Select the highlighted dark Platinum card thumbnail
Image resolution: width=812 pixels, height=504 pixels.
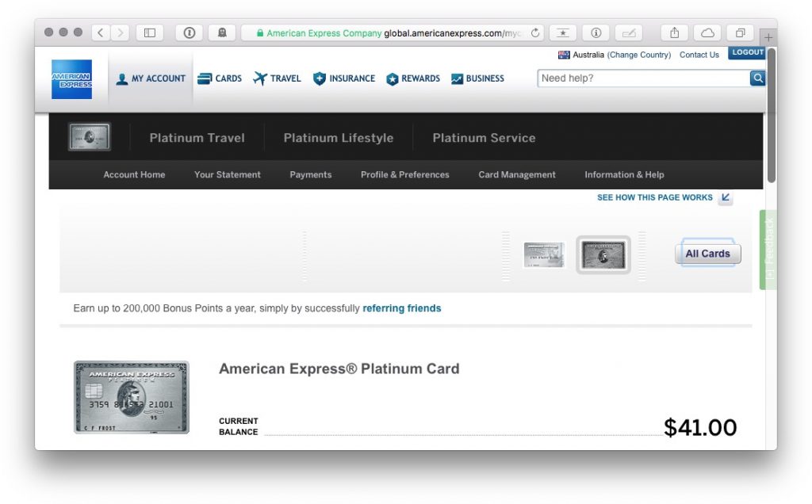603,254
